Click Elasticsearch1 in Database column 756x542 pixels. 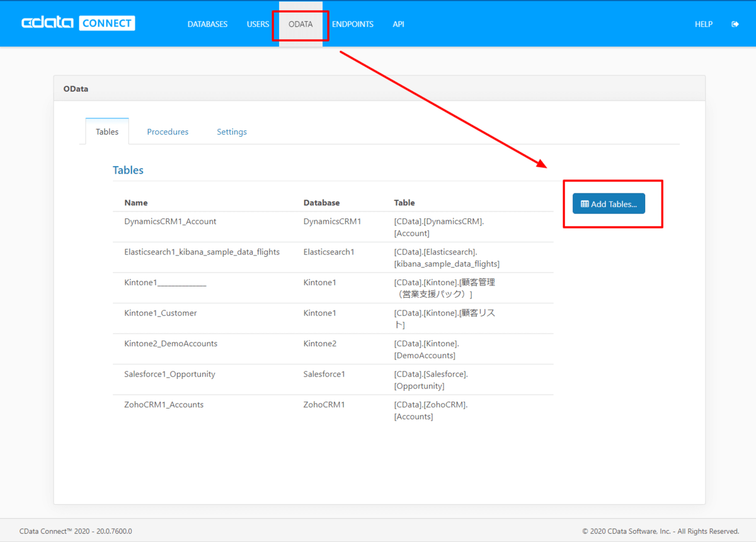pos(329,252)
